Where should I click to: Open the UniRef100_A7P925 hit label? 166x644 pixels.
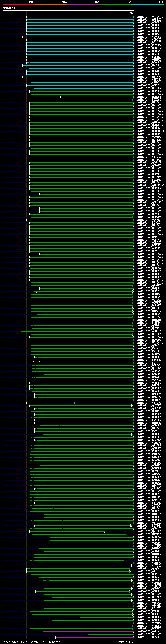click(149, 19)
